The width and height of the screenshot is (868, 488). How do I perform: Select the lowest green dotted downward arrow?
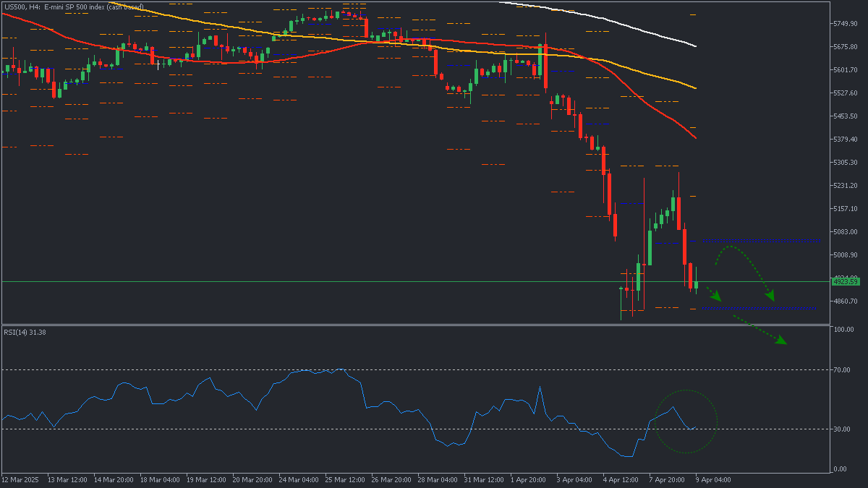pos(758,329)
